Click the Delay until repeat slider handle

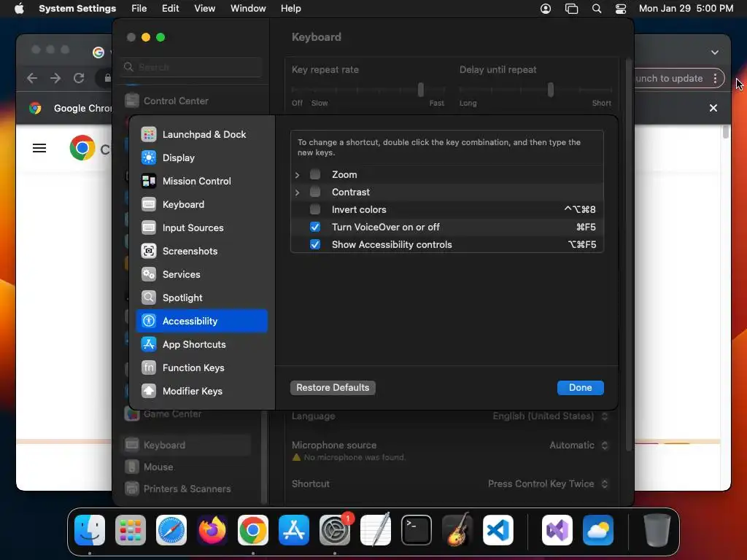[x=551, y=90]
